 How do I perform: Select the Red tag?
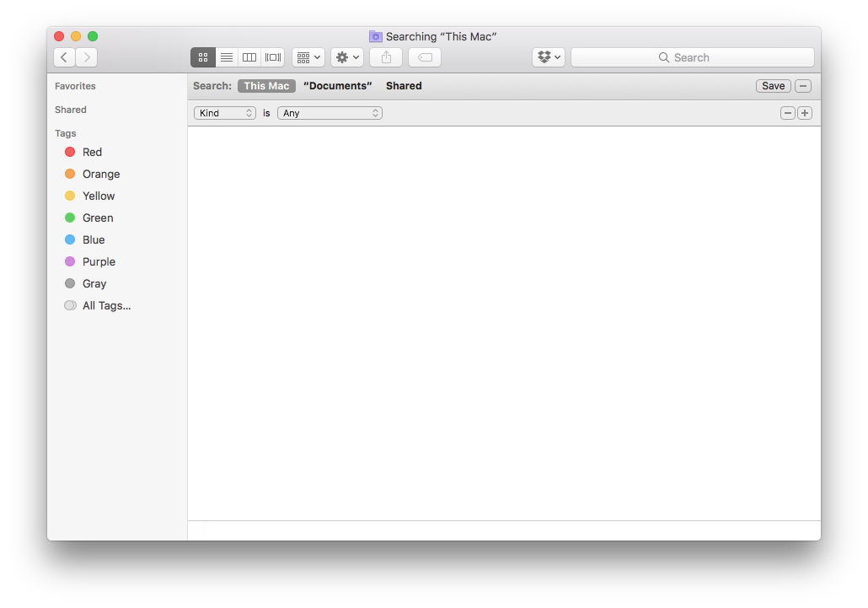pyautogui.click(x=92, y=152)
